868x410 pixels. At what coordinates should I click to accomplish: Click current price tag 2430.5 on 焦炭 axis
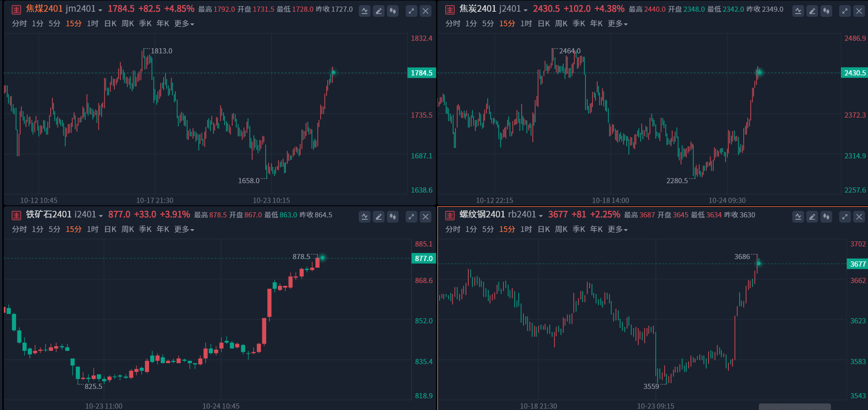(855, 73)
